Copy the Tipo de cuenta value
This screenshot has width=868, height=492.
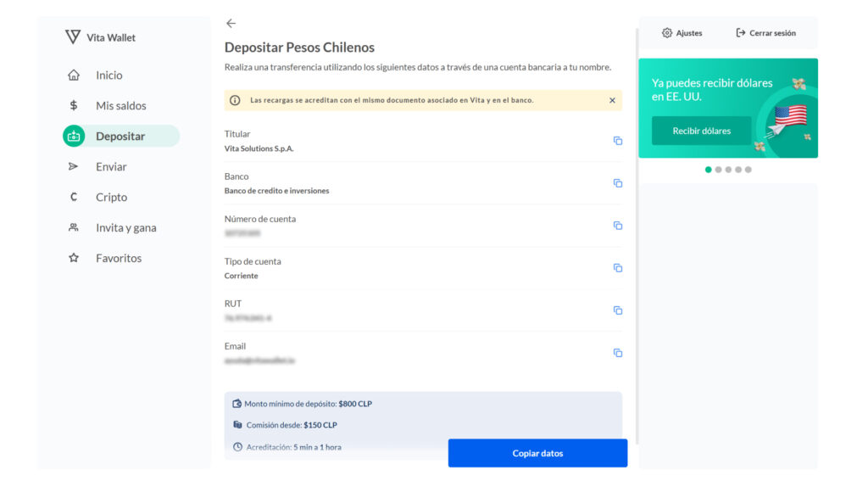click(x=617, y=268)
